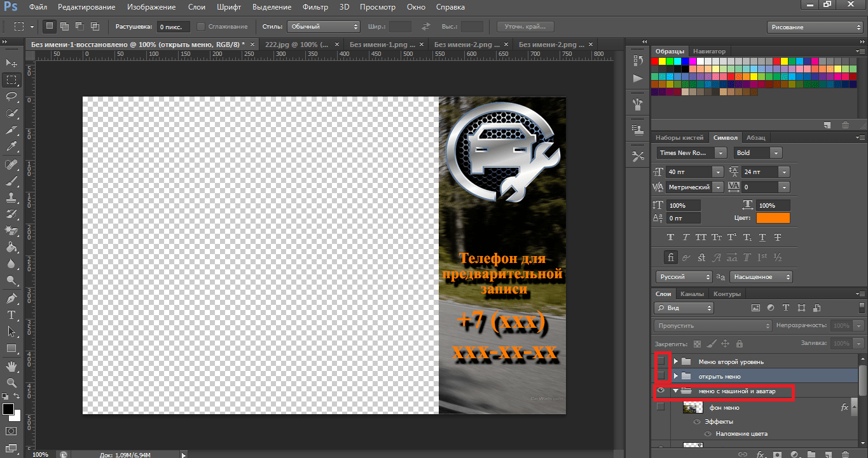Hide the 'меню с машиной и аватар' group
The height and width of the screenshot is (458, 868).
coord(661,391)
